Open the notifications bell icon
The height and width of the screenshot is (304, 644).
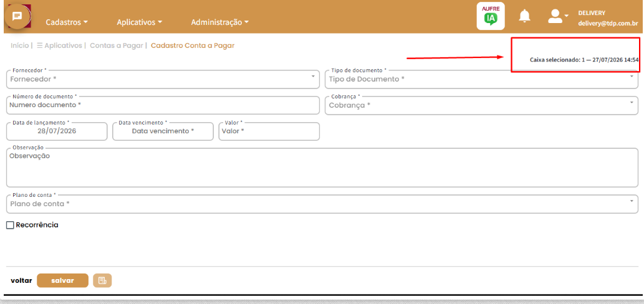click(x=524, y=16)
